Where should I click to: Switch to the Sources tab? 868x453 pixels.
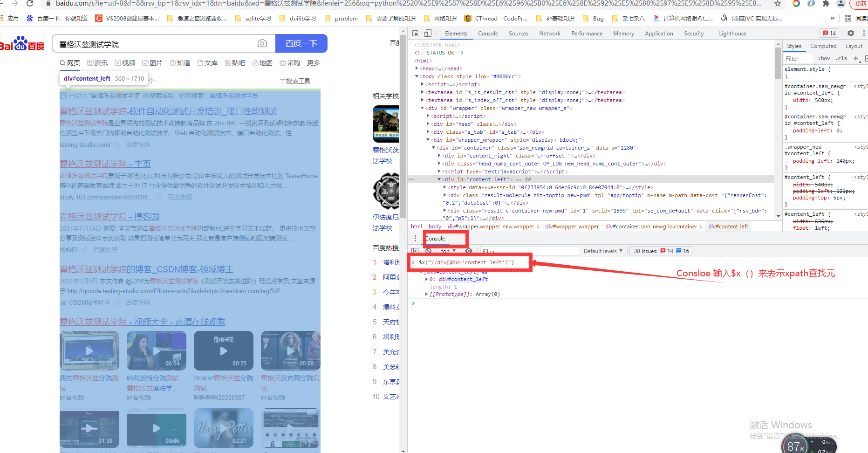tap(519, 34)
